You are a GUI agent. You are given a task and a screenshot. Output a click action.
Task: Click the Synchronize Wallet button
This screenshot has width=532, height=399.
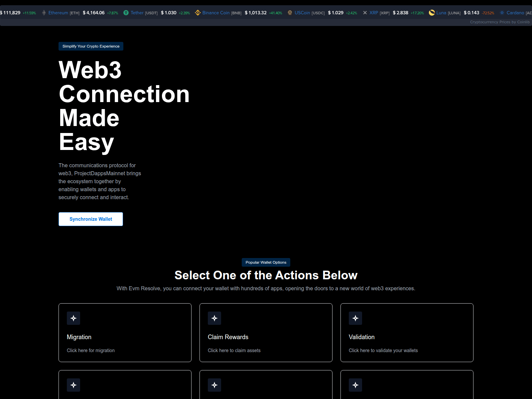90,219
